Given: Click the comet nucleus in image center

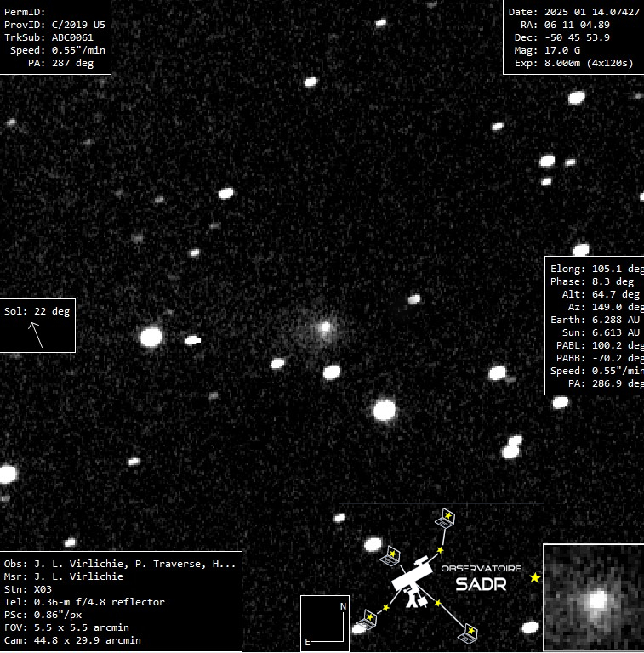Looking at the screenshot, I should pos(325,327).
